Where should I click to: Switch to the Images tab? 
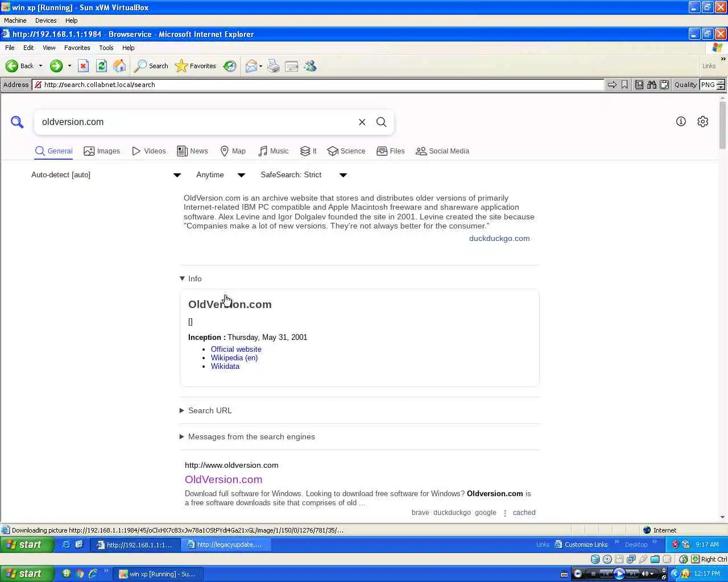pyautogui.click(x=102, y=151)
